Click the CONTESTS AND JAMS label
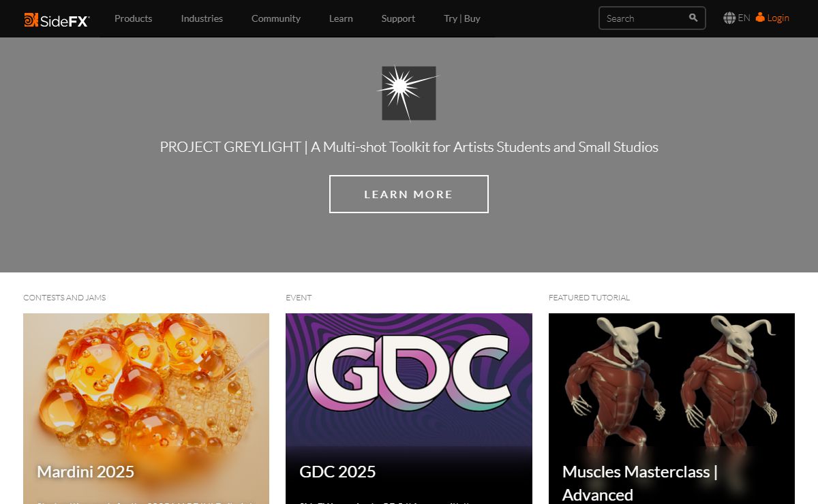Viewport: 818px width, 504px height. pos(64,298)
